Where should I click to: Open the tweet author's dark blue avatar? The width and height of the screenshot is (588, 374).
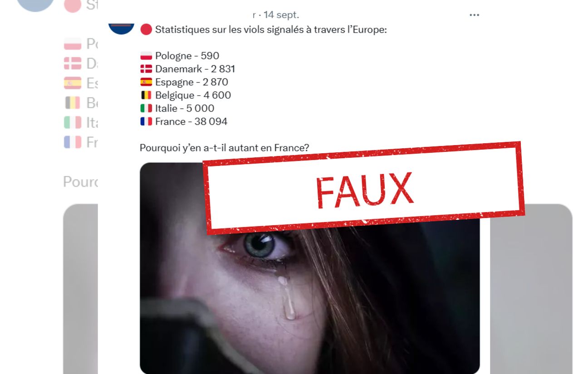click(x=121, y=26)
